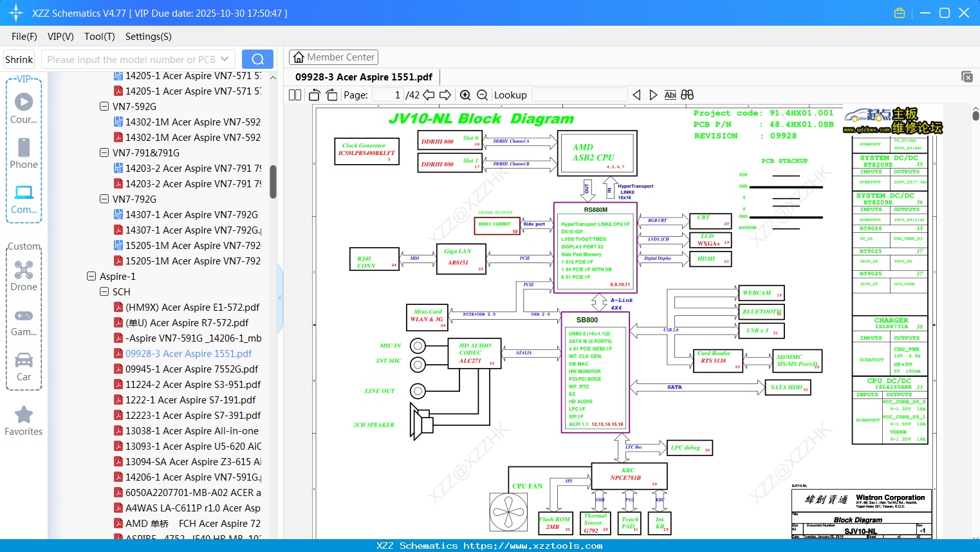Click PDF icon of 09945-1 Acer Aspire 7552G

[x=118, y=369]
